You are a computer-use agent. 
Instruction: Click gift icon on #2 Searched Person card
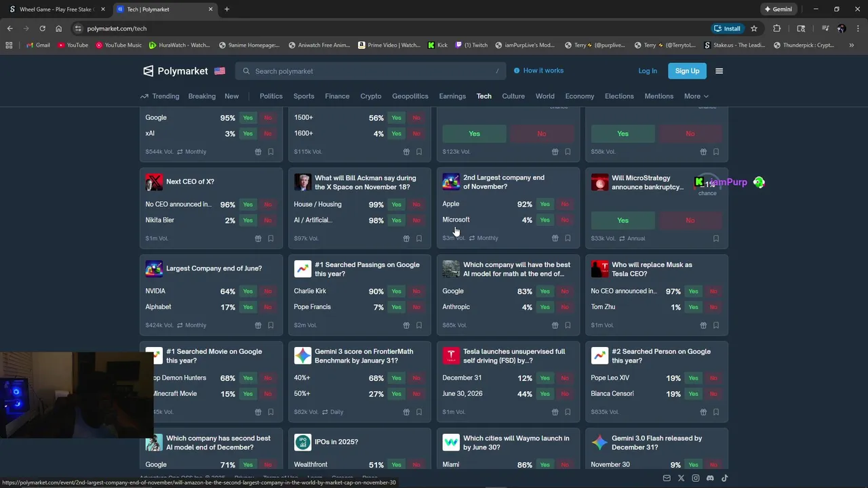coord(703,412)
